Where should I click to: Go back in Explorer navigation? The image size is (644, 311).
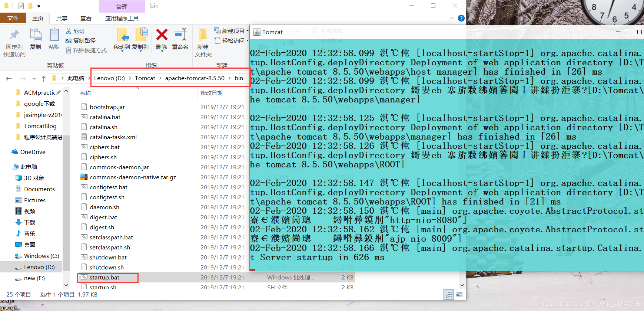click(x=9, y=78)
